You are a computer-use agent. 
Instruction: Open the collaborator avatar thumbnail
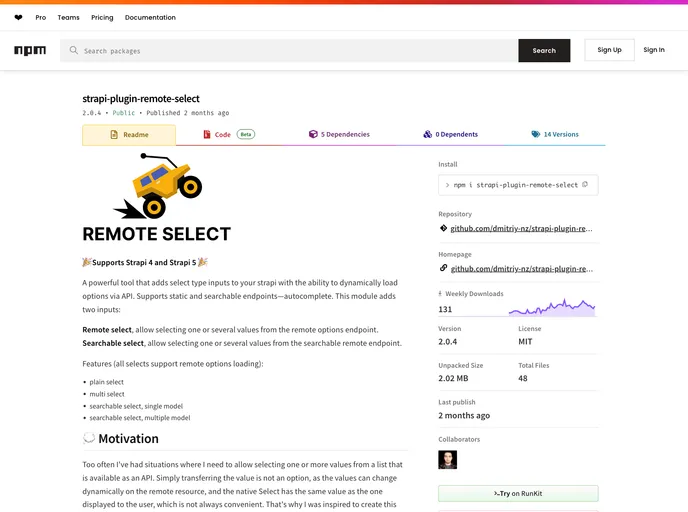pos(448,460)
